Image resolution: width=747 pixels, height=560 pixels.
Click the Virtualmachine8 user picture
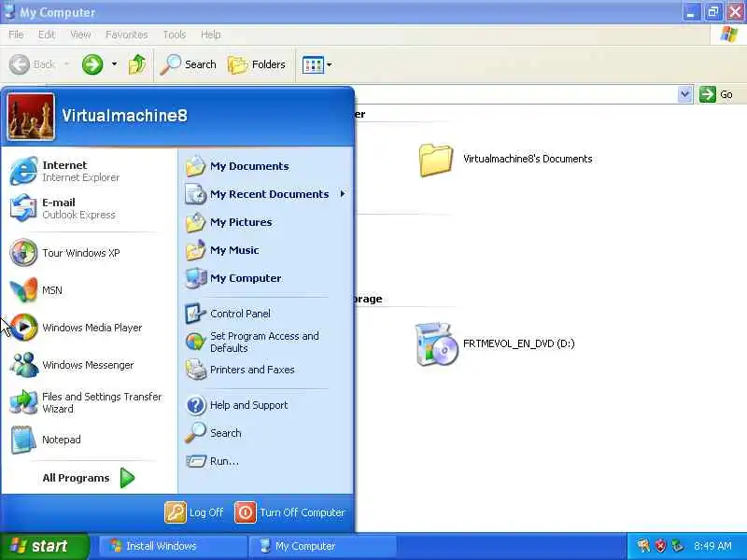(31, 117)
